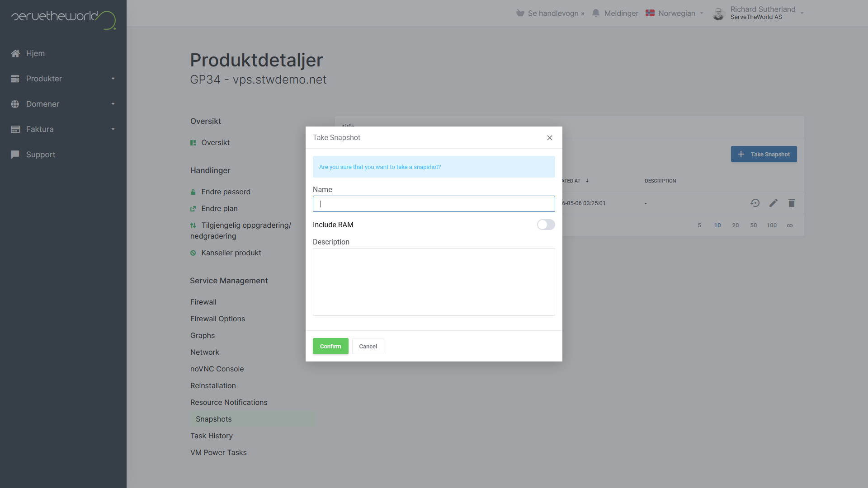Click the Oversikt dashboard icon
This screenshot has height=488, width=868.
click(193, 143)
